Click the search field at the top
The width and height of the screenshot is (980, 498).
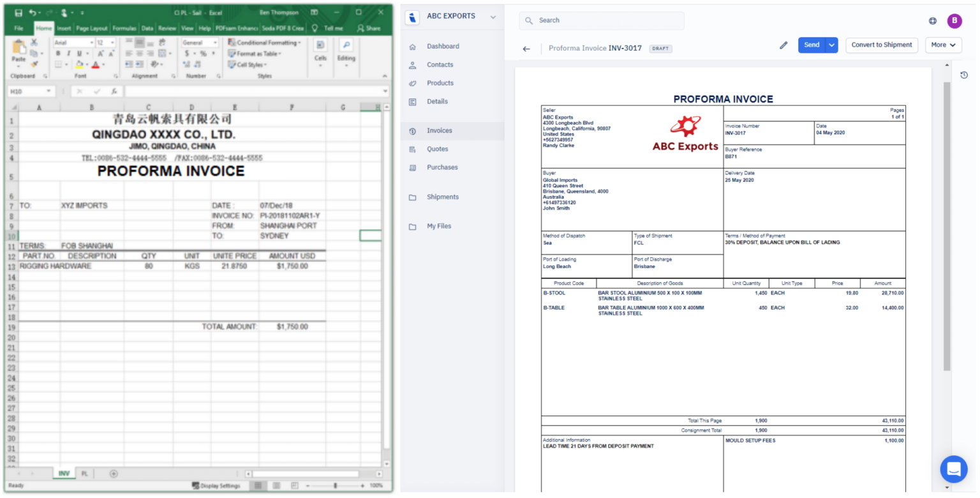pyautogui.click(x=601, y=20)
